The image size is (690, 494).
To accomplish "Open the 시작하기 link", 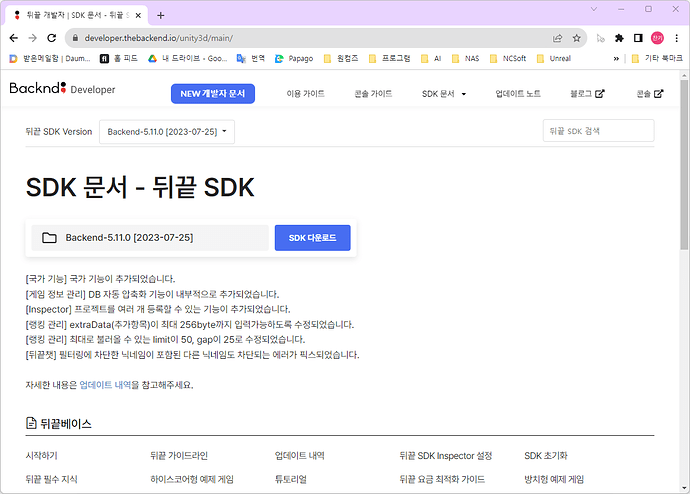I will [x=41, y=456].
